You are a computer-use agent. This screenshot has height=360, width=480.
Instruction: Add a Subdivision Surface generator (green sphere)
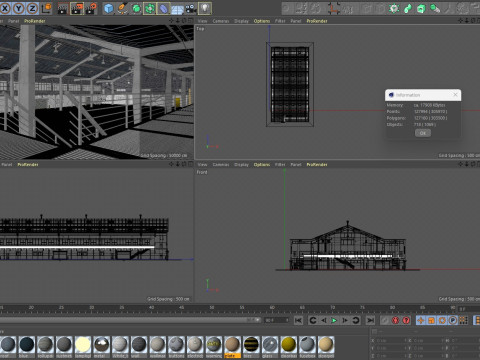click(136, 8)
